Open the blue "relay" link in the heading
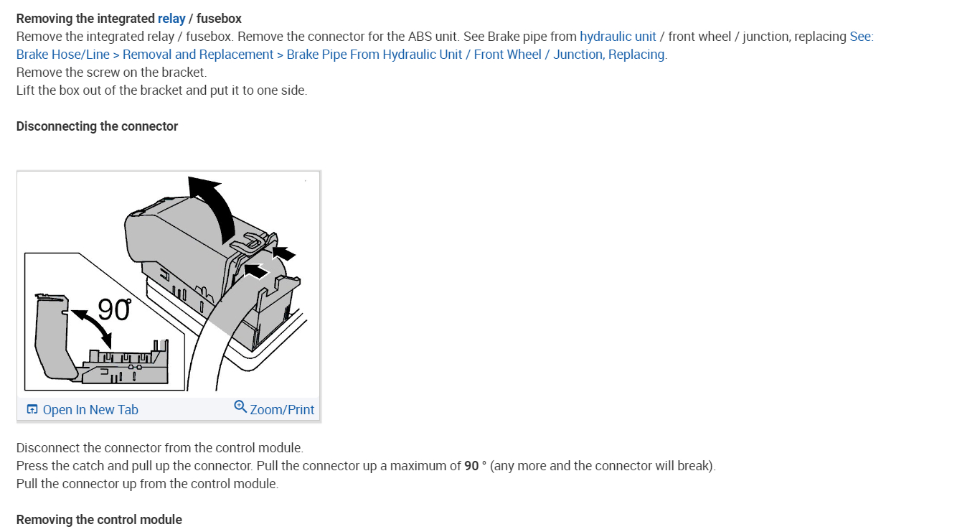Image resolution: width=980 pixels, height=532 pixels. click(171, 19)
